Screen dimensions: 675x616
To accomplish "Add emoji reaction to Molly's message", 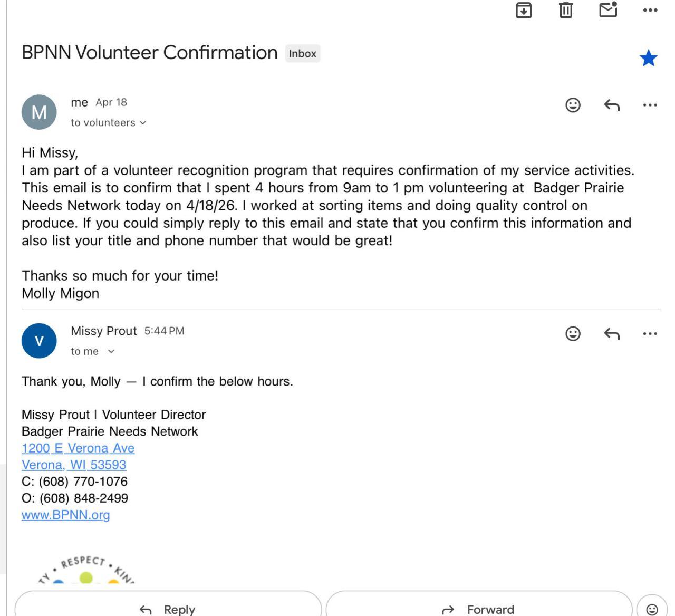I will [x=573, y=105].
